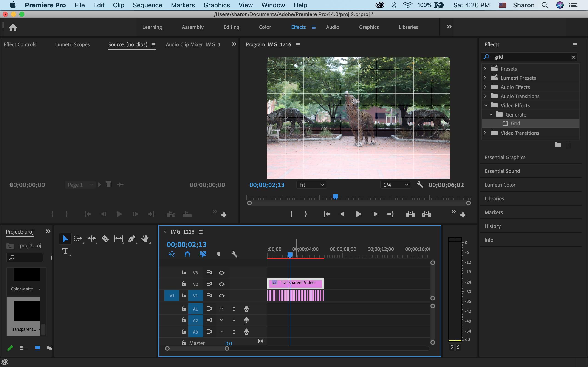The height and width of the screenshot is (367, 588).
Task: Open the Sequence menu
Action: tap(147, 5)
